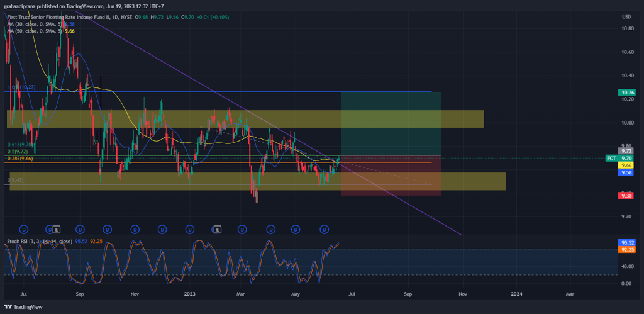Click the dividend marker between Nov and 2023
Viewport: 644px width, 314px height.
pyautogui.click(x=162, y=229)
